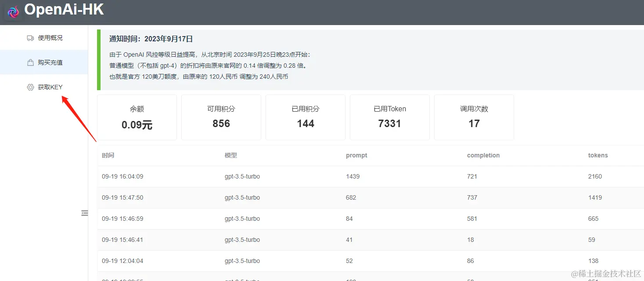Click the tokens value 59

tap(592, 240)
